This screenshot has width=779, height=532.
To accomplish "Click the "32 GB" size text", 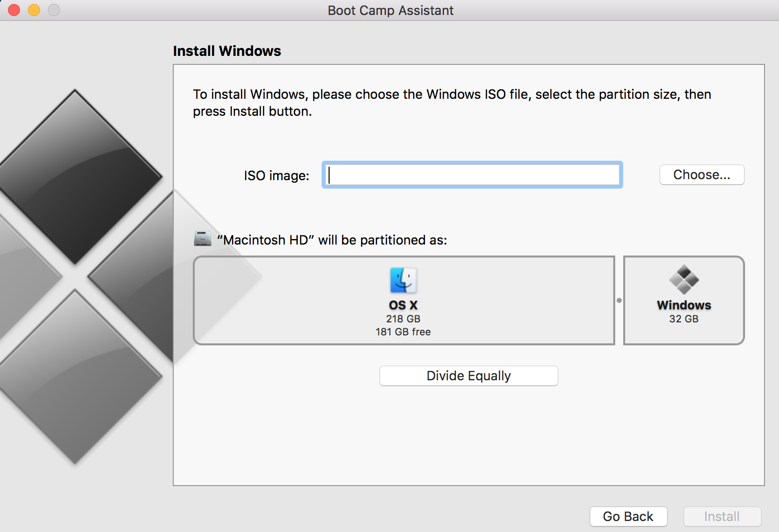I will pos(684,319).
